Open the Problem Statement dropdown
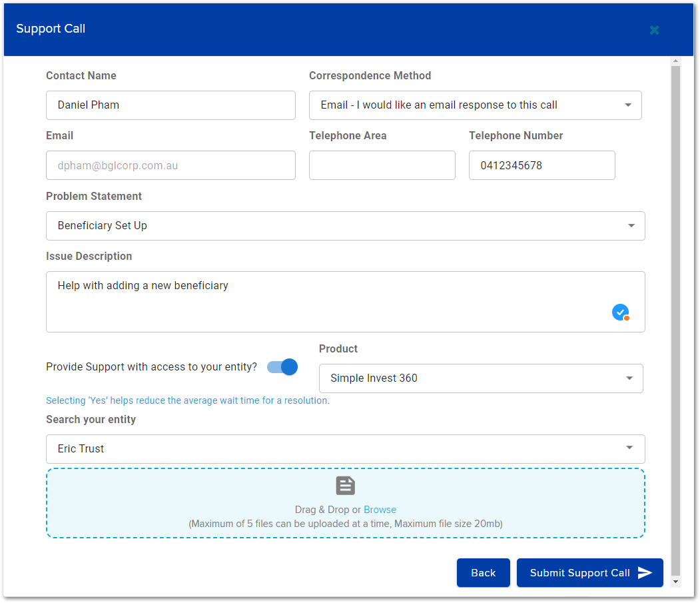700x603 pixels. 346,226
